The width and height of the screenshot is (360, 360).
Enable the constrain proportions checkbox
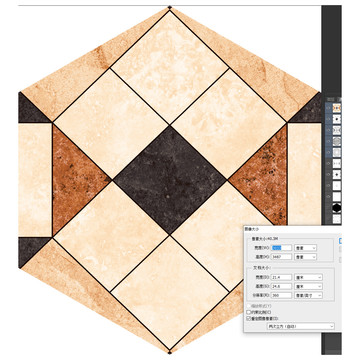click(248, 312)
